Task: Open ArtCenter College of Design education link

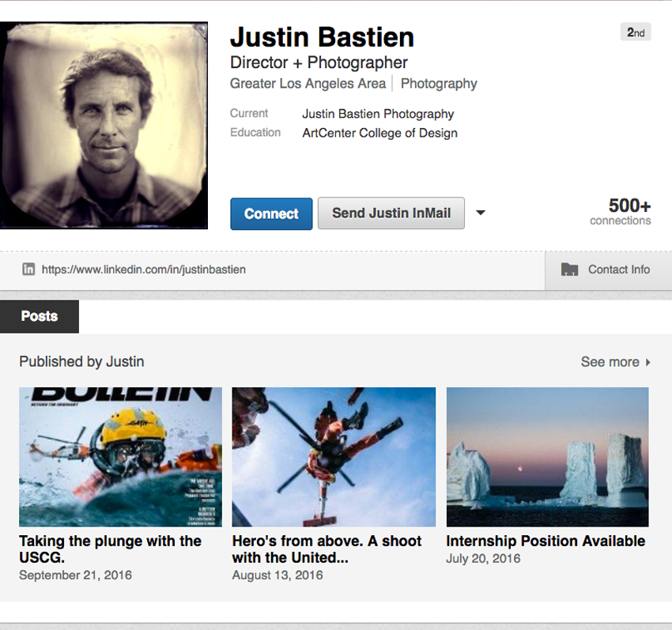Action: pyautogui.click(x=379, y=133)
